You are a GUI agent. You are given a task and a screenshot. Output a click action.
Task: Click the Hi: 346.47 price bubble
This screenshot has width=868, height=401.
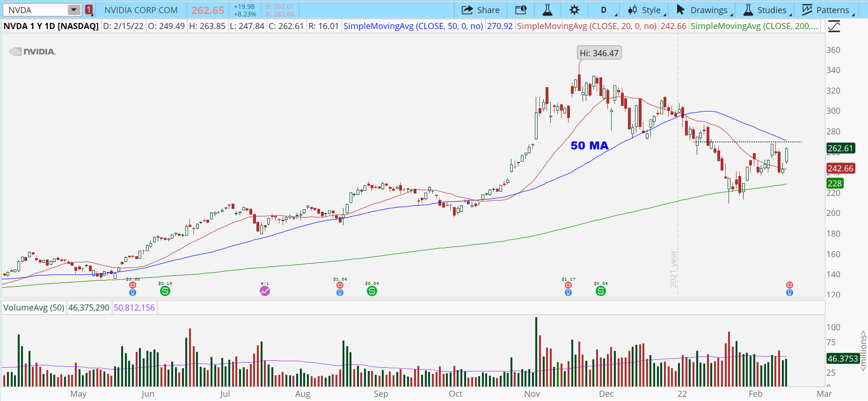(x=599, y=53)
